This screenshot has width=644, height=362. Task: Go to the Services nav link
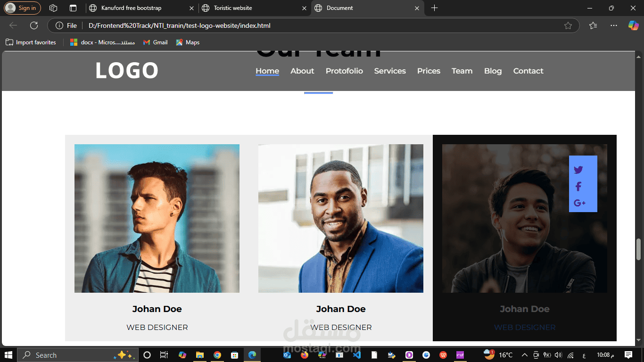[x=390, y=71]
